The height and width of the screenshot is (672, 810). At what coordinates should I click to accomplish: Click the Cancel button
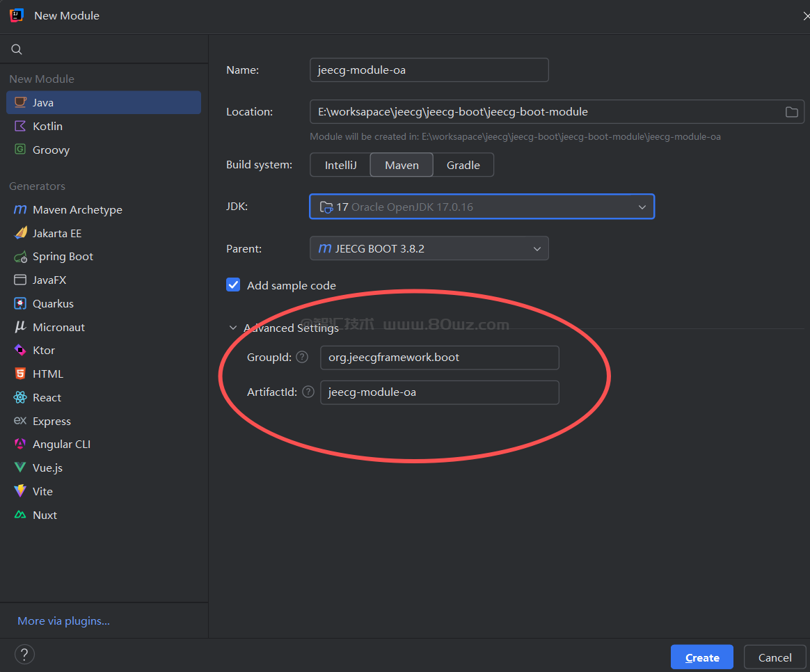pos(775,657)
